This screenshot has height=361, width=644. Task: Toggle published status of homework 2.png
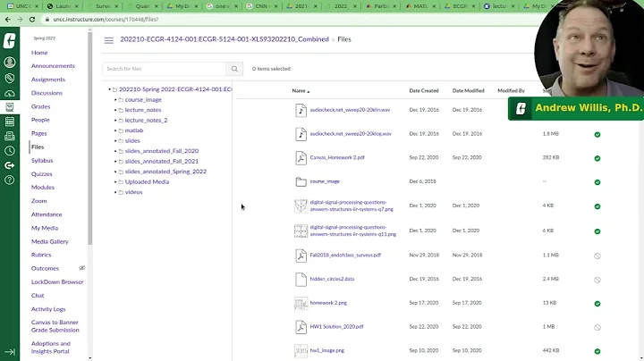point(597,303)
